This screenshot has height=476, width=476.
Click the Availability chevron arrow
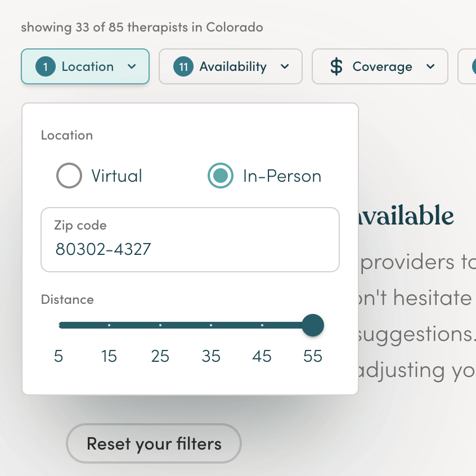coord(285,66)
